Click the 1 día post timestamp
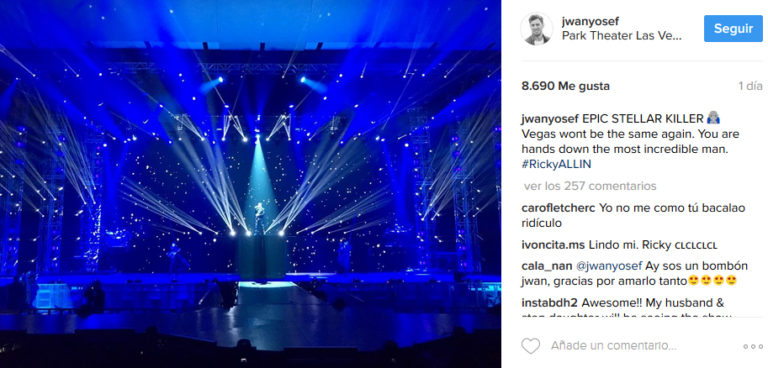Viewport: 768px width, 368px height. pyautogui.click(x=750, y=86)
